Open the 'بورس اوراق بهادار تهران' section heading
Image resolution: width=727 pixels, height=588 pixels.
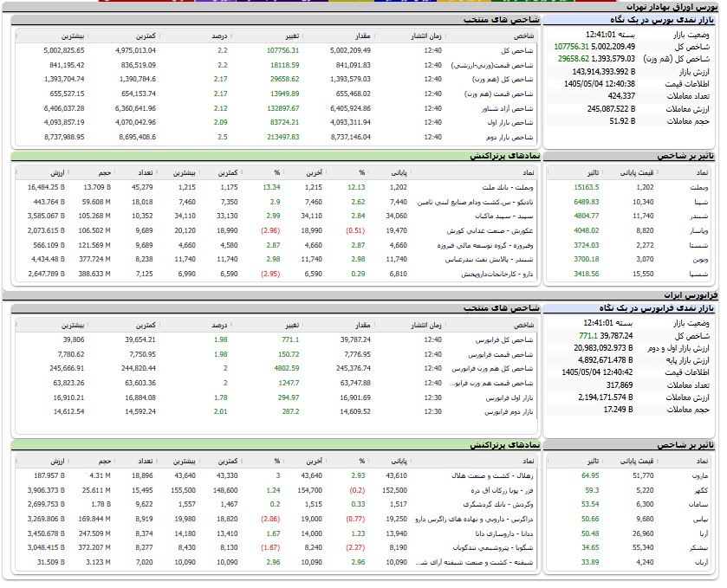672,7
